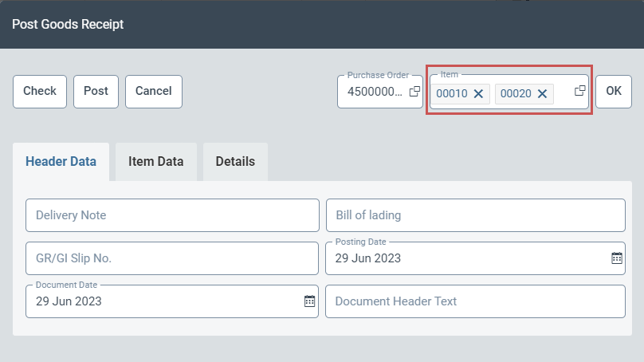This screenshot has width=644, height=362.
Task: Open the Item field value help icon
Action: [x=580, y=91]
